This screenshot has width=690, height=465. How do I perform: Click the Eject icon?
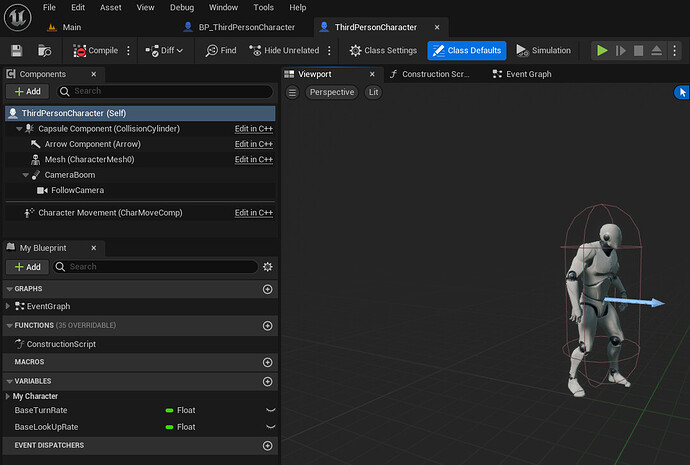[656, 51]
